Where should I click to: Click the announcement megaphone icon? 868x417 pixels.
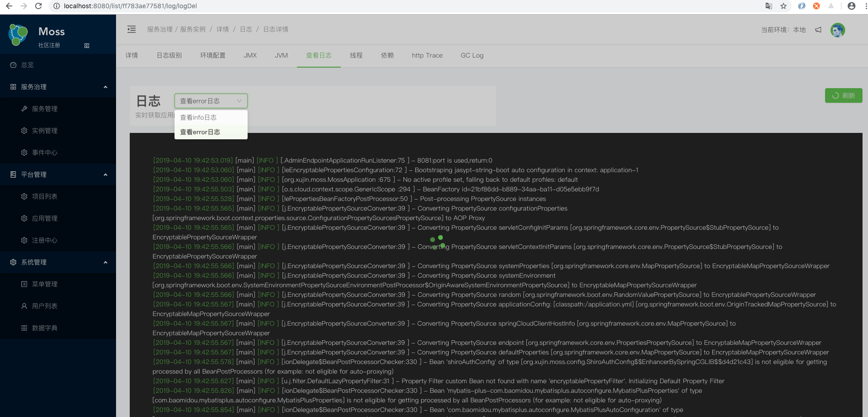pos(818,30)
